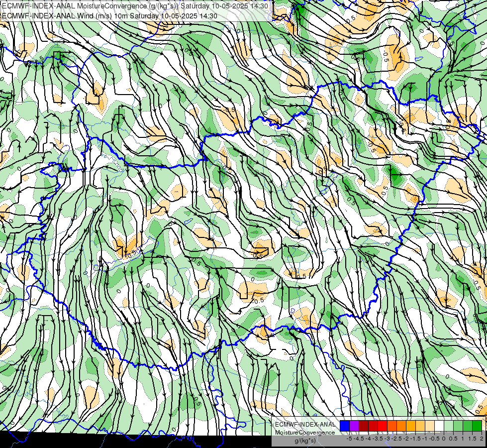487x448 pixels.
Task: Select the darkest green legend swatch
Action: [477, 426]
